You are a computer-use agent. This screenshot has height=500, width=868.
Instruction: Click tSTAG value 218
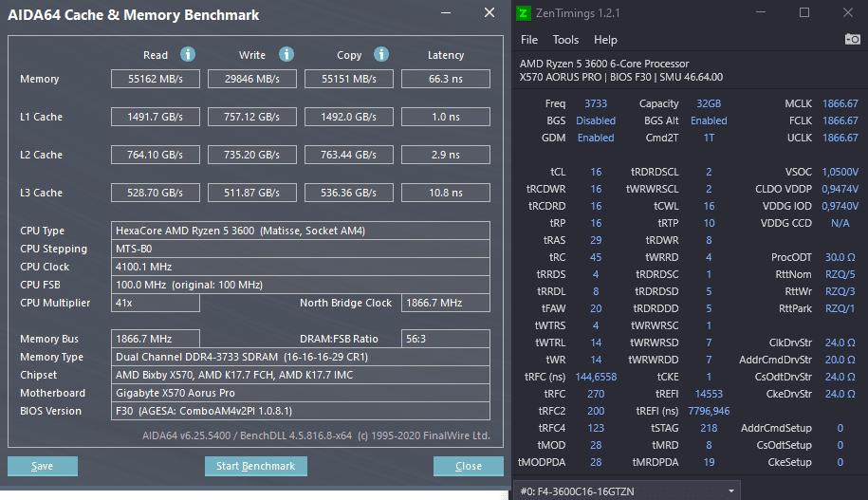709,428
